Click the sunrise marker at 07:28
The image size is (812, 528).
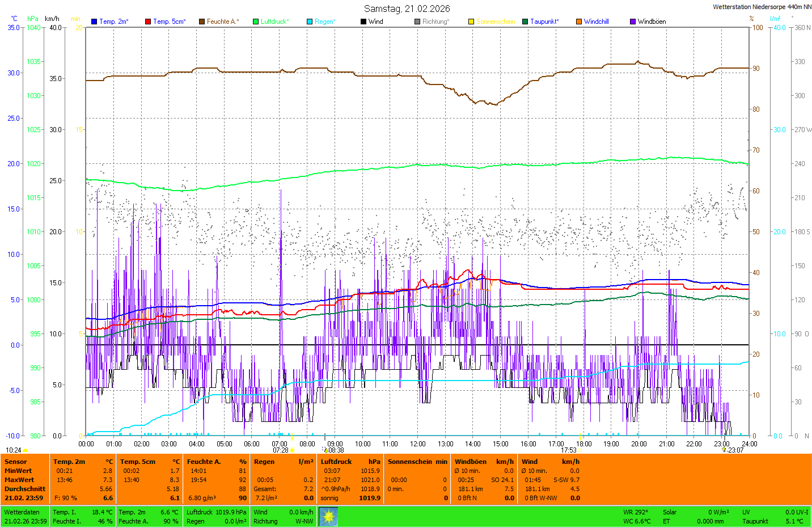[292, 450]
